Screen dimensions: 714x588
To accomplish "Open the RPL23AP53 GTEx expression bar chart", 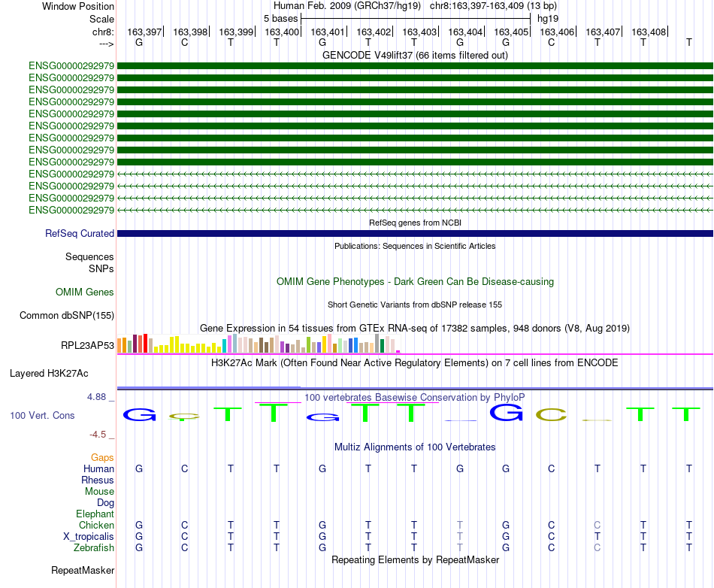I will click(x=259, y=344).
